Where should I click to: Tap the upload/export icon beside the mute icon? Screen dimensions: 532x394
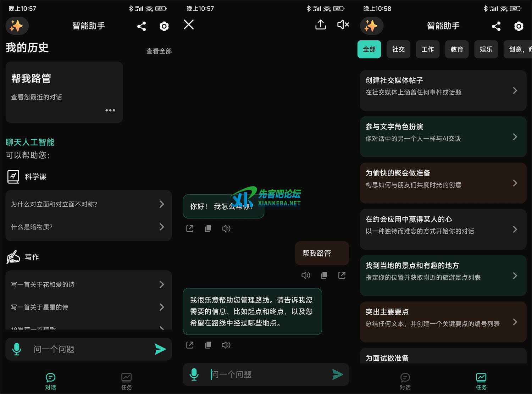(321, 25)
